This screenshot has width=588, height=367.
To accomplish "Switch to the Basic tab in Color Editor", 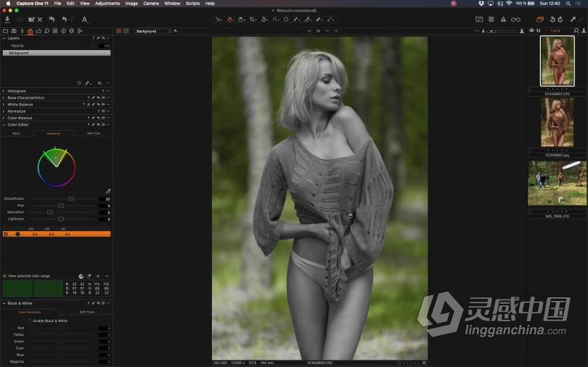I will tap(17, 133).
